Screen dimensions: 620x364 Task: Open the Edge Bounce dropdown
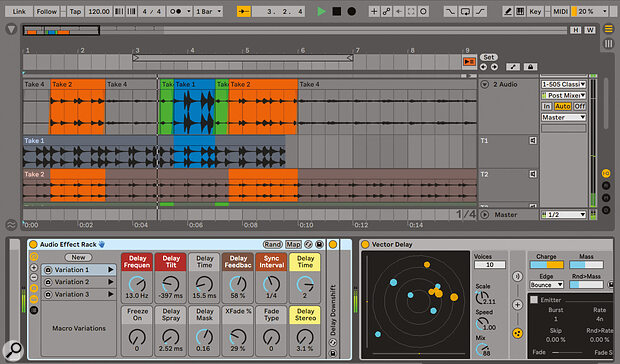click(x=546, y=285)
